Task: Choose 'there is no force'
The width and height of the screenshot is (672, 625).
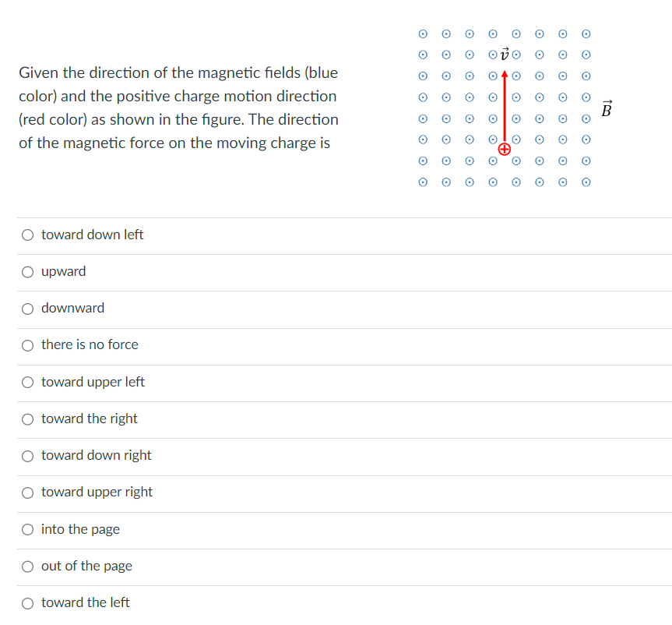Action: pyautogui.click(x=27, y=345)
